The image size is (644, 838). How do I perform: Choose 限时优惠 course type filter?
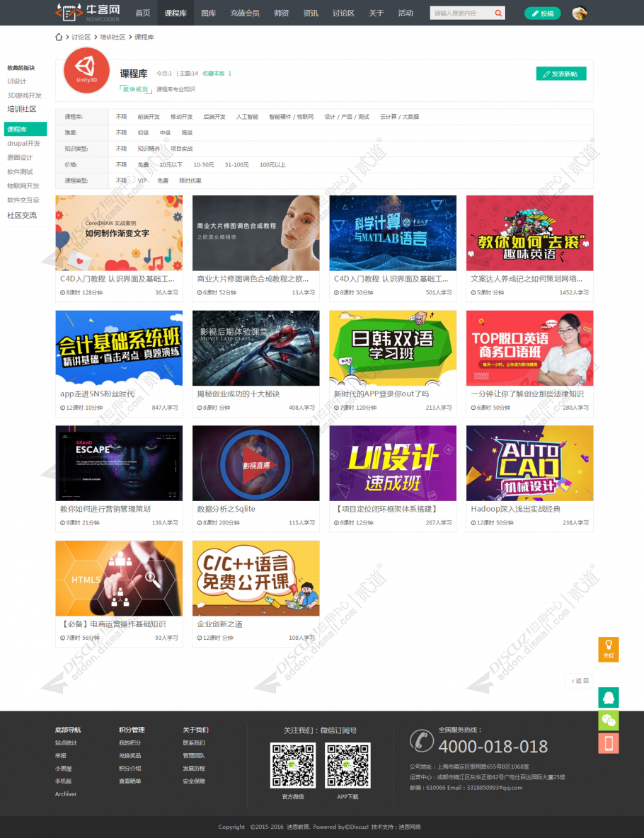190,180
